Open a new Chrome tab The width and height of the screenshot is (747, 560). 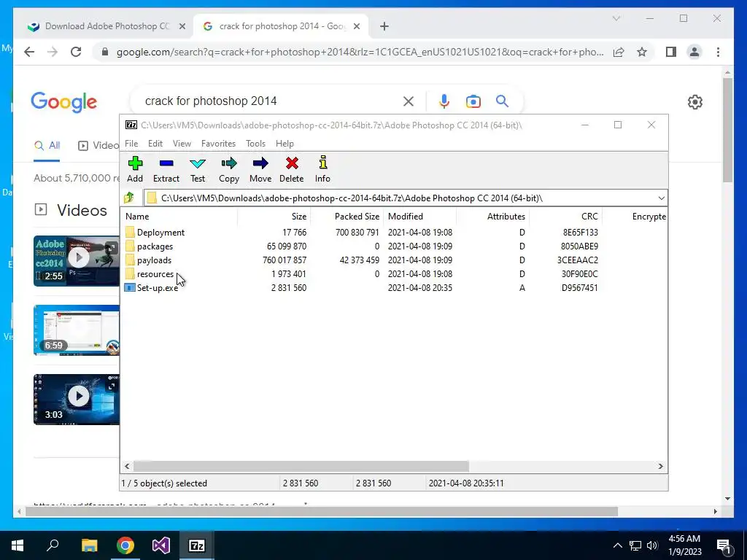click(384, 27)
